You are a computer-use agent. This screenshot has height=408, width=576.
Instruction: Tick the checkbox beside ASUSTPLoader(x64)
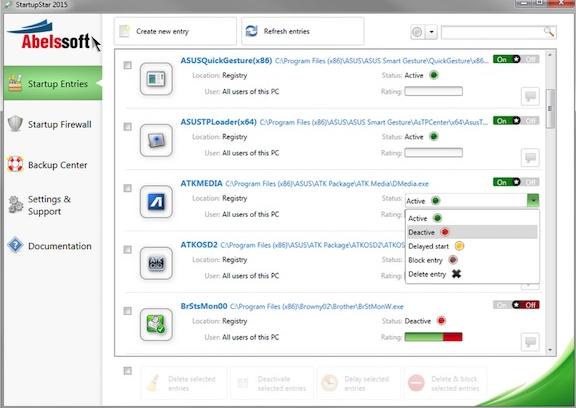tap(127, 127)
